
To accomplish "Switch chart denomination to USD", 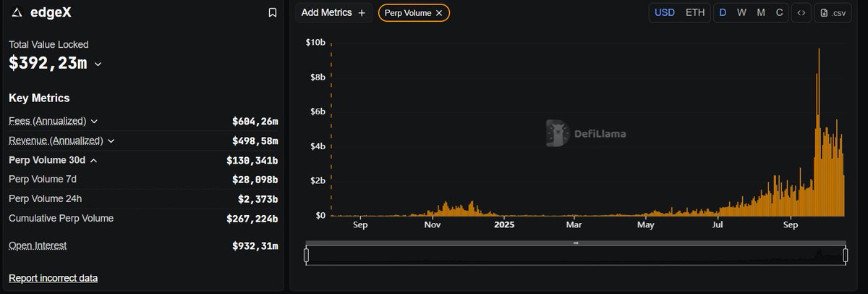I will click(x=665, y=12).
